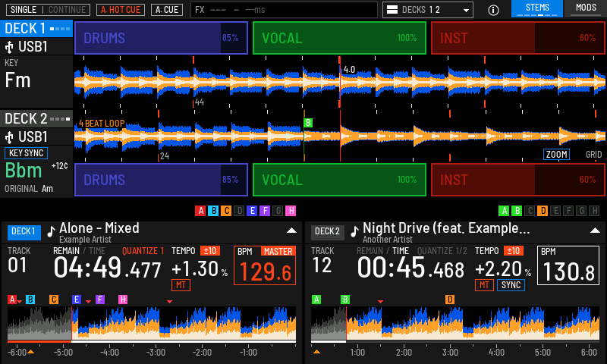Click the FX display field
The image size is (607, 364).
click(284, 10)
